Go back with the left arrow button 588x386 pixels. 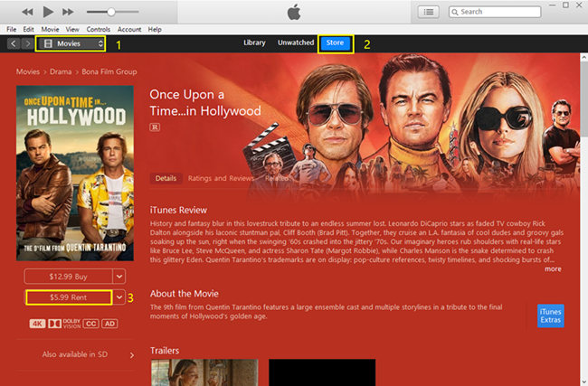tap(14, 44)
